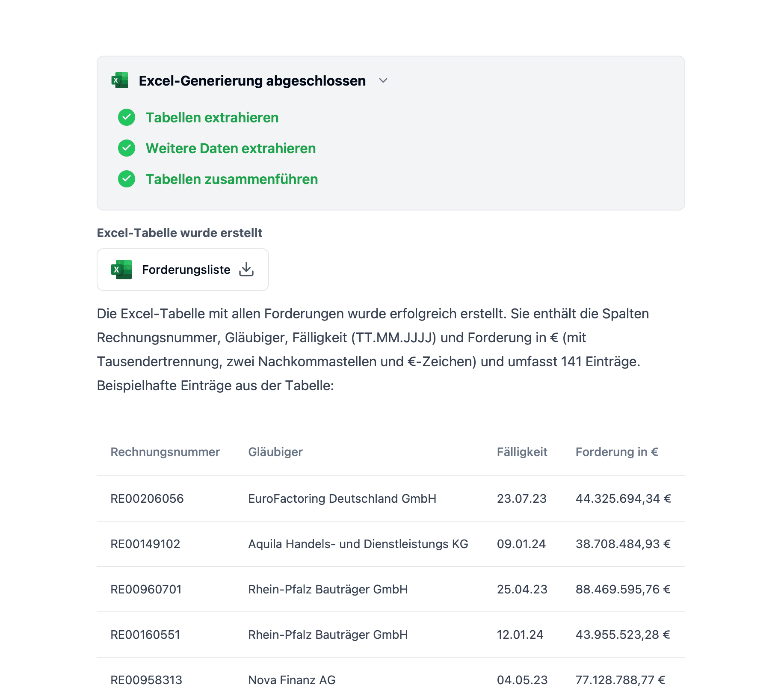Click the checkmark next to Weitere Daten extrahieren

tap(127, 148)
